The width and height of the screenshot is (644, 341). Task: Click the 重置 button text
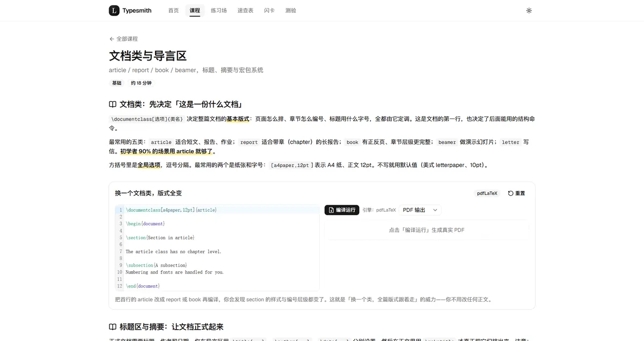click(520, 193)
